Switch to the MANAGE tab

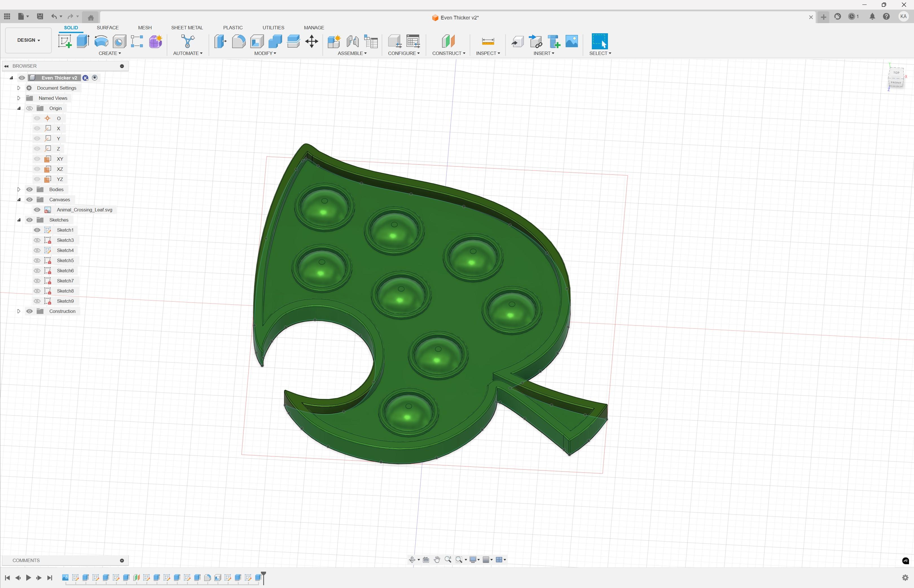coord(314,28)
